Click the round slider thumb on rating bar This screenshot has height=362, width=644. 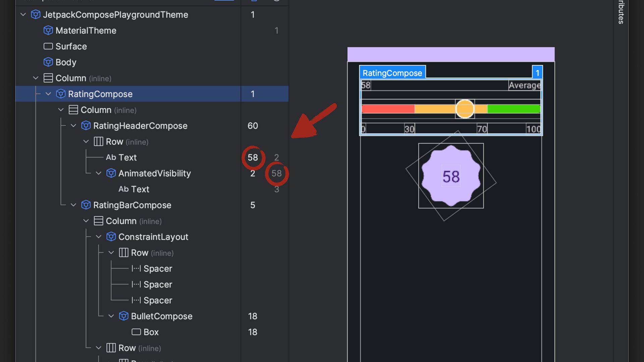click(465, 109)
